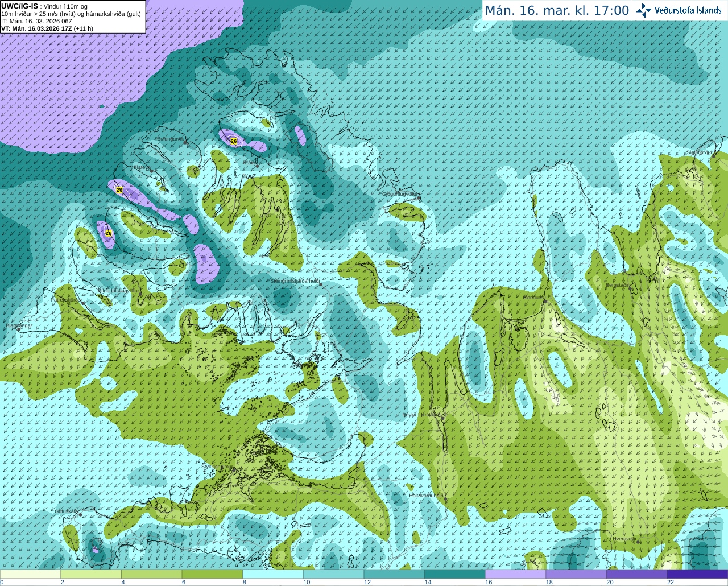Select the Hveravellir station dot
The width and height of the screenshot is (728, 586).
[x=639, y=542]
